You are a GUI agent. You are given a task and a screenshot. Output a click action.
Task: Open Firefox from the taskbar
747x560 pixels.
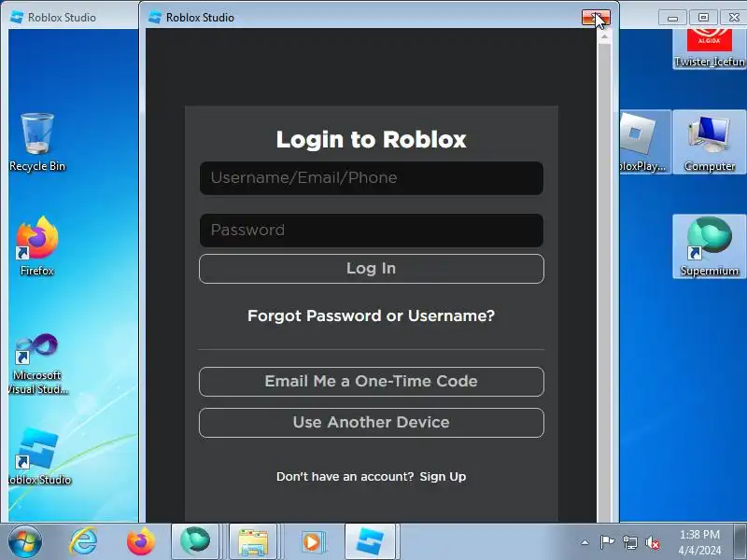pyautogui.click(x=141, y=541)
